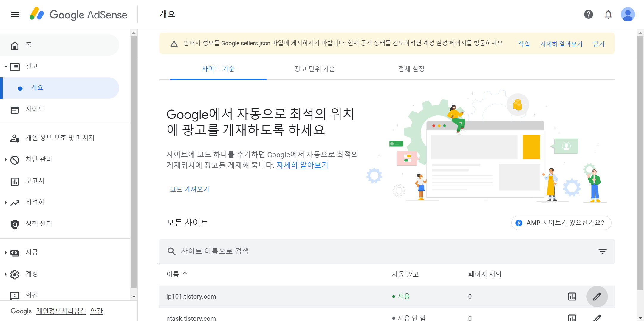
Task: Click the 최적화 trend arrow icon
Action: [x=15, y=203]
